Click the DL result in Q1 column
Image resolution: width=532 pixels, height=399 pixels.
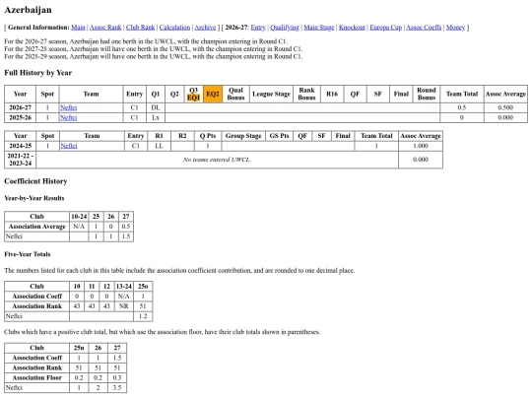(x=156, y=107)
